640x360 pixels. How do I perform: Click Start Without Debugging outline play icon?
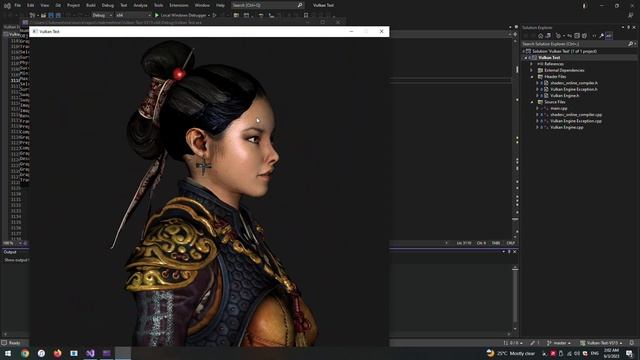pos(214,15)
